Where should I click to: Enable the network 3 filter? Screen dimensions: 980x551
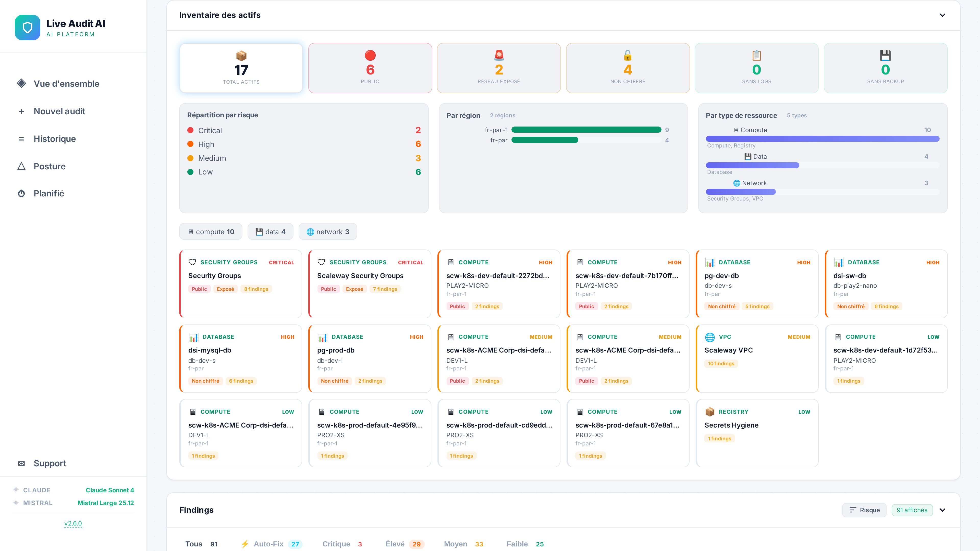click(x=327, y=231)
